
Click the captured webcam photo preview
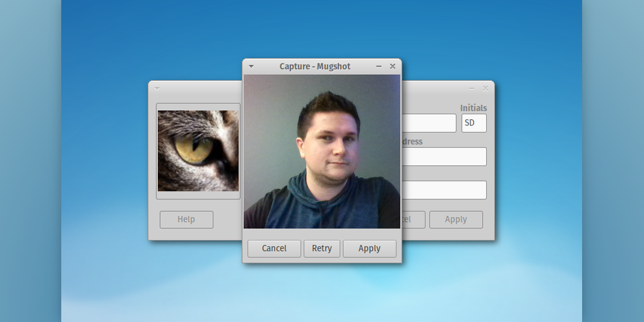[322, 151]
